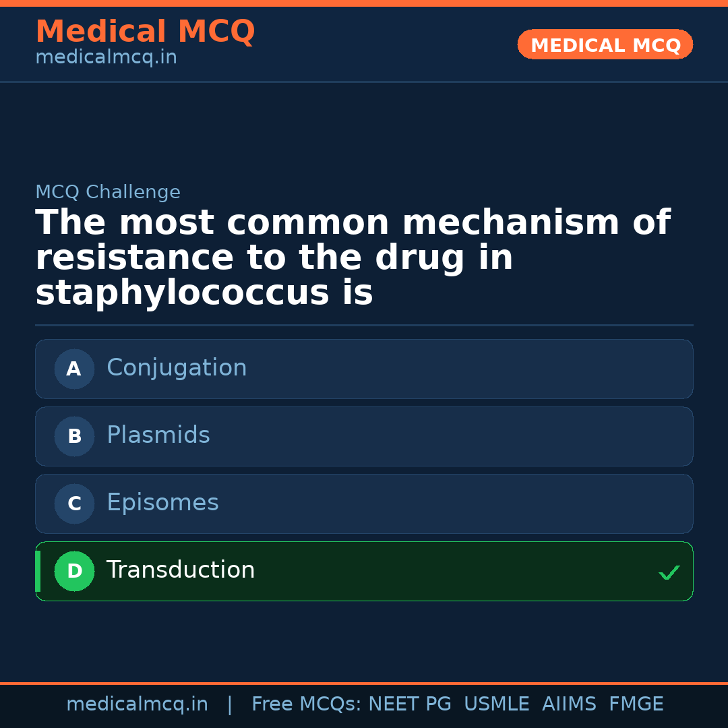Click the letter A option circle
728x728 pixels.
coord(74,369)
